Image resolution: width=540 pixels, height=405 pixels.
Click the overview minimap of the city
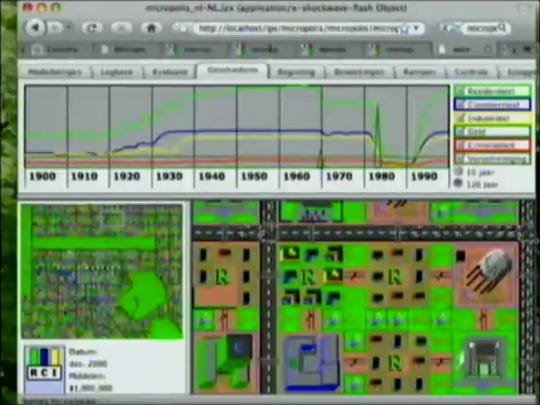point(102,271)
